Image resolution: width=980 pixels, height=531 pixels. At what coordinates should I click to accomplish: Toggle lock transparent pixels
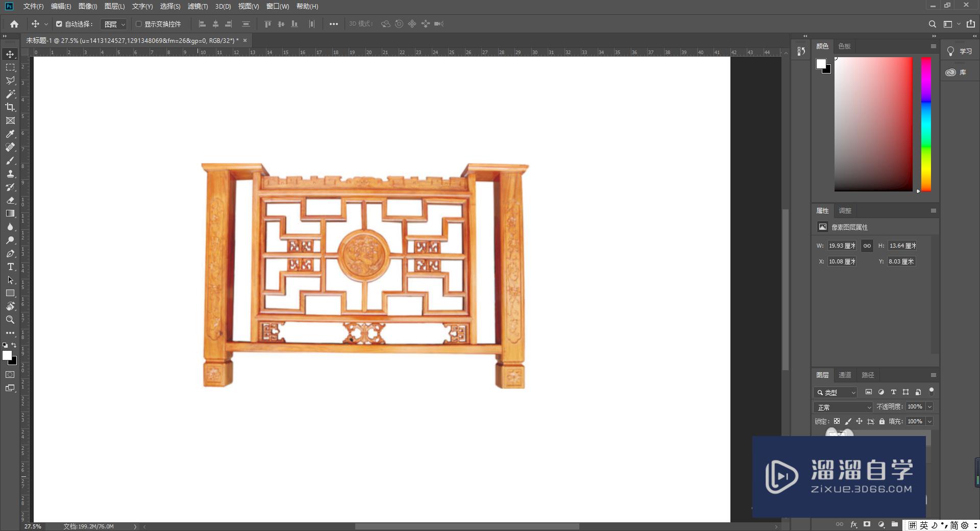pos(837,421)
